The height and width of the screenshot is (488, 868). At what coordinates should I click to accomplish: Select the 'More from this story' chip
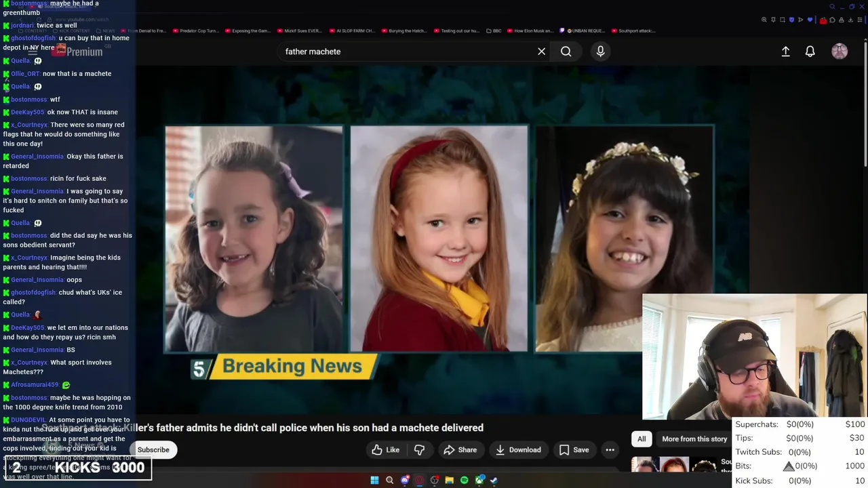pos(694,439)
